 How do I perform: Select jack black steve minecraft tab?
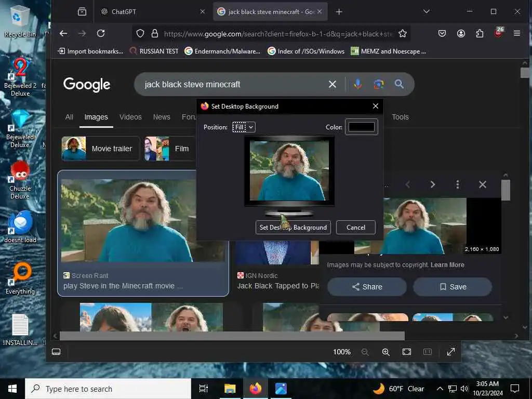270,11
